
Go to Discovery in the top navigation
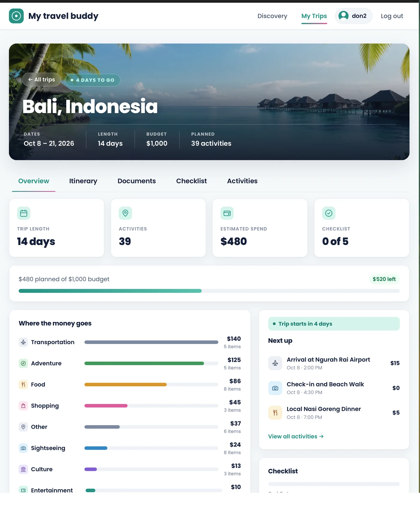click(272, 16)
